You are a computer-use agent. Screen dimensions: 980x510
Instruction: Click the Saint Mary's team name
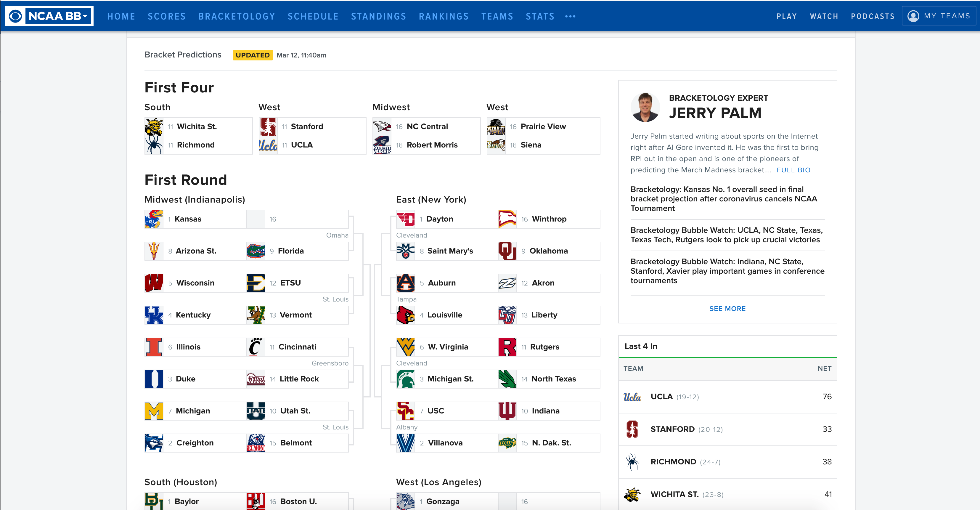(x=450, y=251)
